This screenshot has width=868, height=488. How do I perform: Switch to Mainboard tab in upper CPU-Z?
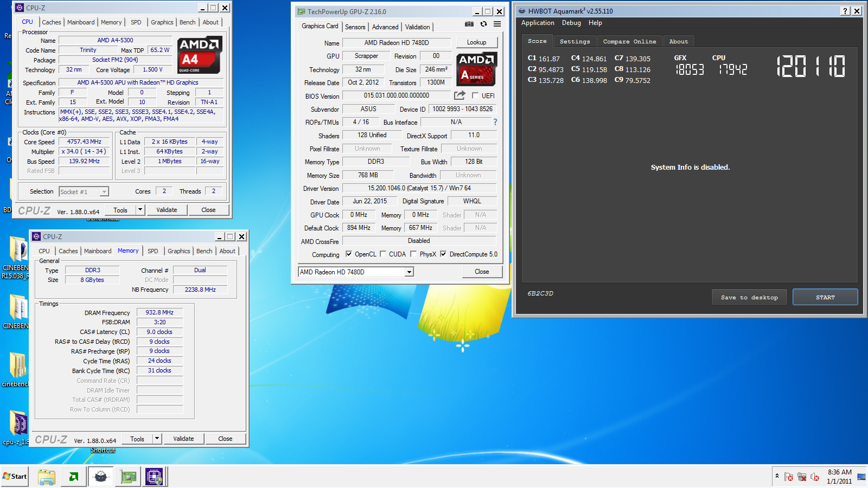[x=81, y=22]
